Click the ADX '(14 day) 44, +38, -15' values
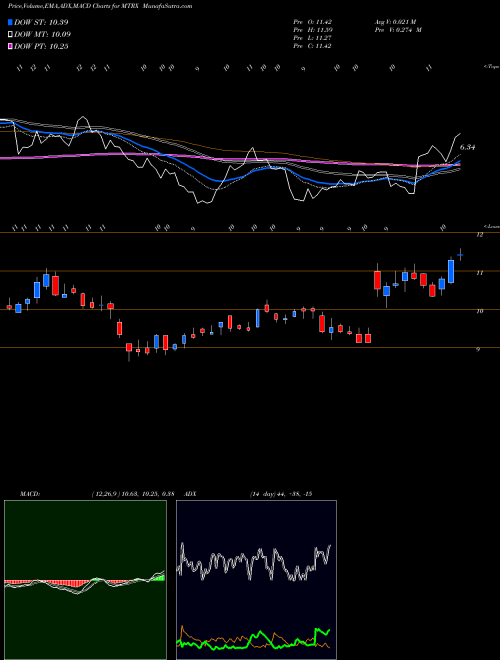Viewport: 500px width, 660px height. tap(280, 494)
